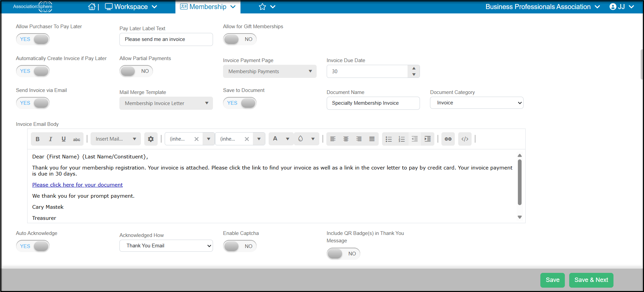Justify text

372,139
